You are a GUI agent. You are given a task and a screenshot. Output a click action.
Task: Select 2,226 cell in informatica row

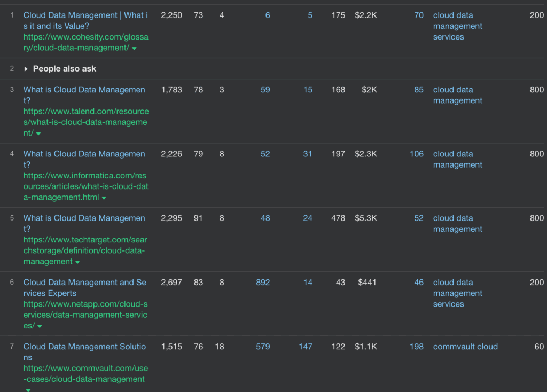coord(171,154)
